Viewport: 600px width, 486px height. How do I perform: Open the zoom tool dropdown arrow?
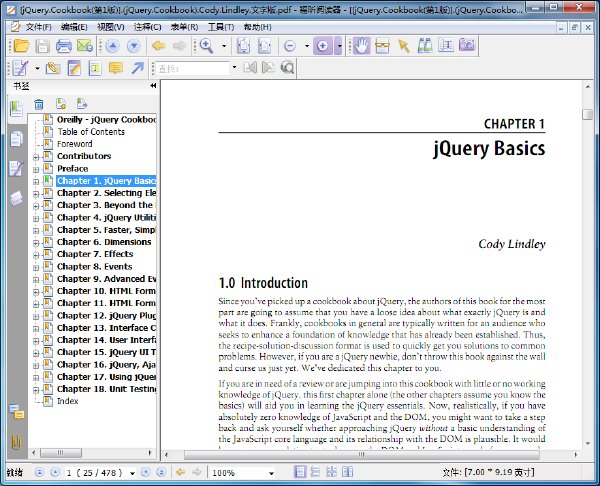tap(224, 46)
